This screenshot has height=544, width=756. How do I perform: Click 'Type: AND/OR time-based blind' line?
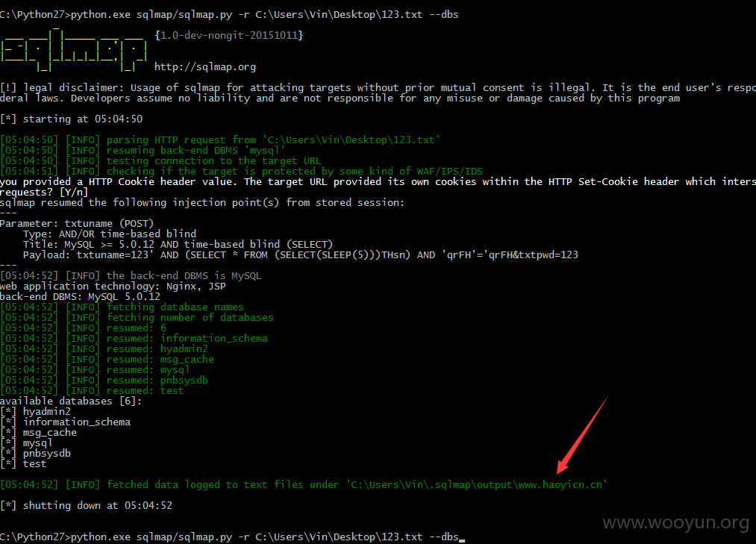coord(110,234)
